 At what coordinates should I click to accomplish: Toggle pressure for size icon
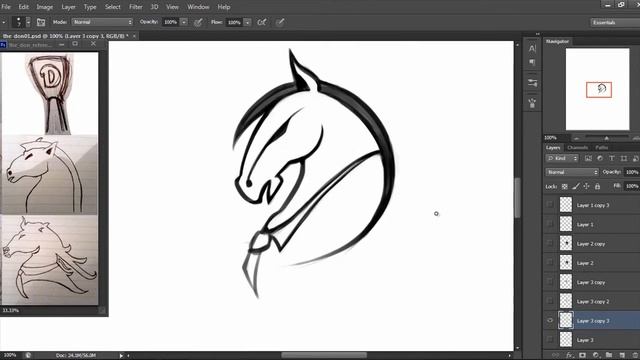[280, 22]
